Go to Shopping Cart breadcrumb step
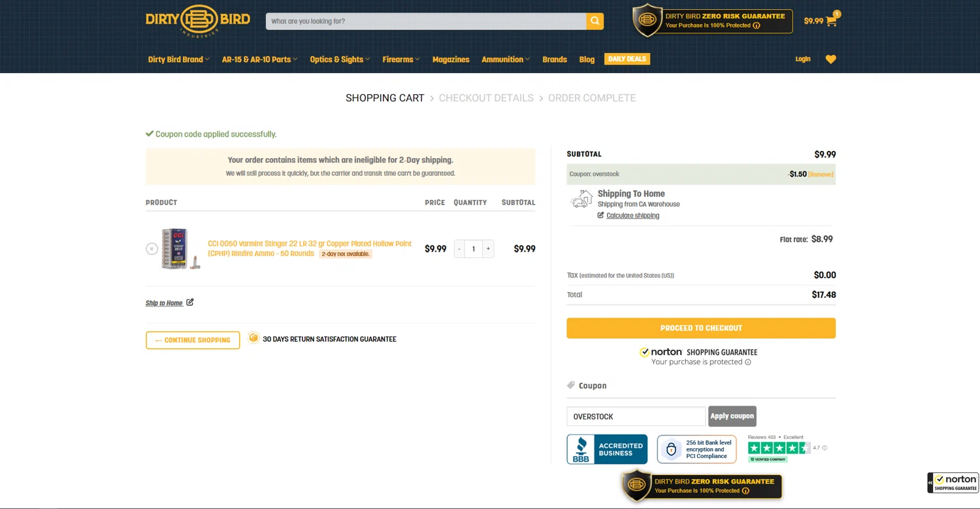Viewport: 980px width, 509px height. click(x=385, y=98)
